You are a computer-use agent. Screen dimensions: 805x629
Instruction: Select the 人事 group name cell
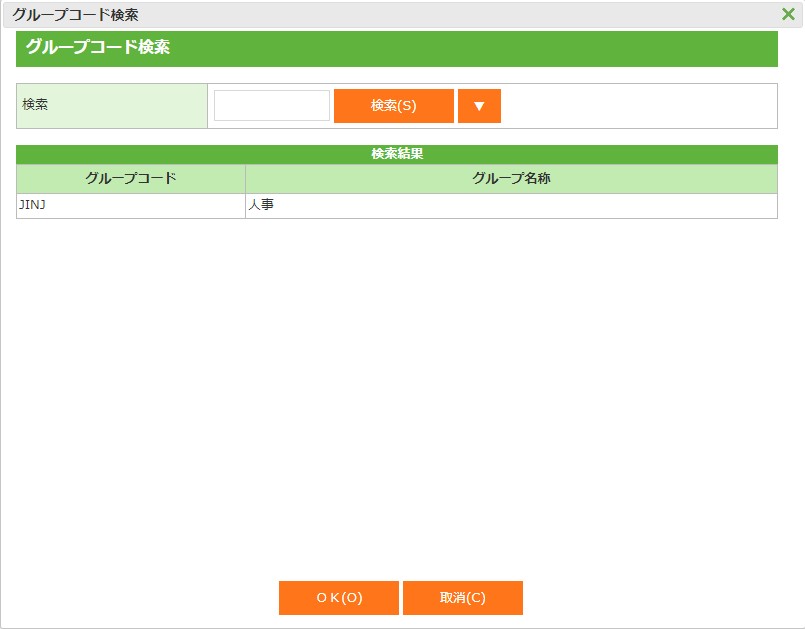(x=511, y=206)
